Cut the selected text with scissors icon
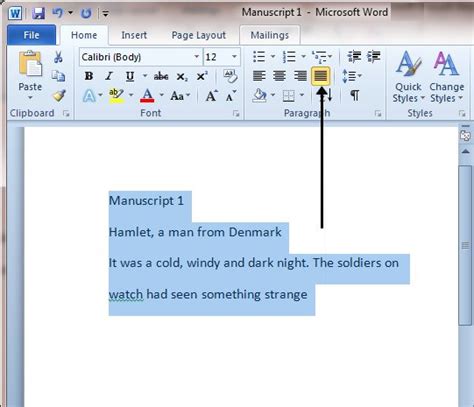The height and width of the screenshot is (407, 474). (58, 57)
